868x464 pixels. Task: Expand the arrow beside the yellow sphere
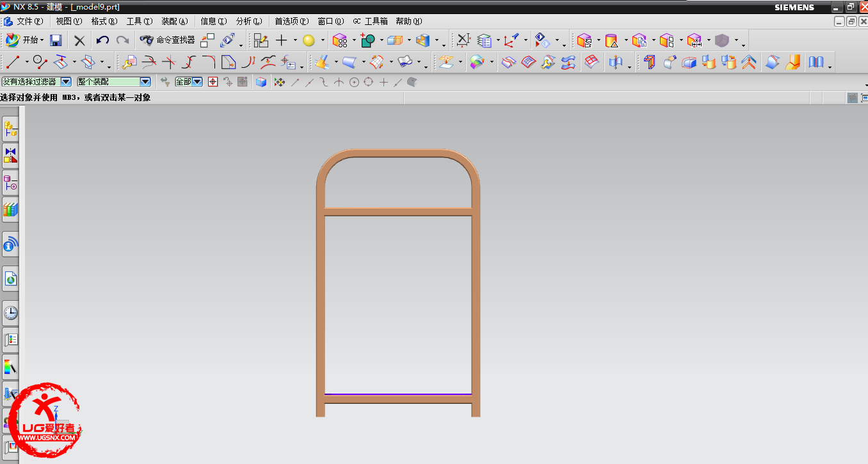pos(323,40)
